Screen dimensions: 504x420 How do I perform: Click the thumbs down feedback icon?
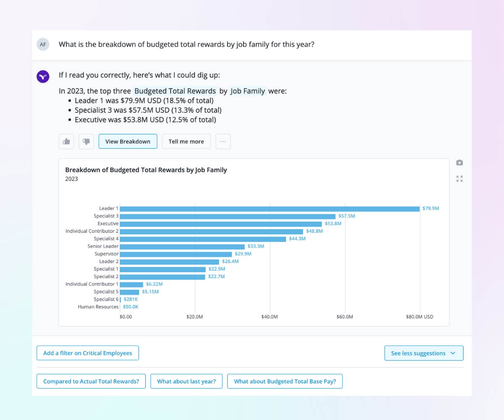pyautogui.click(x=86, y=142)
